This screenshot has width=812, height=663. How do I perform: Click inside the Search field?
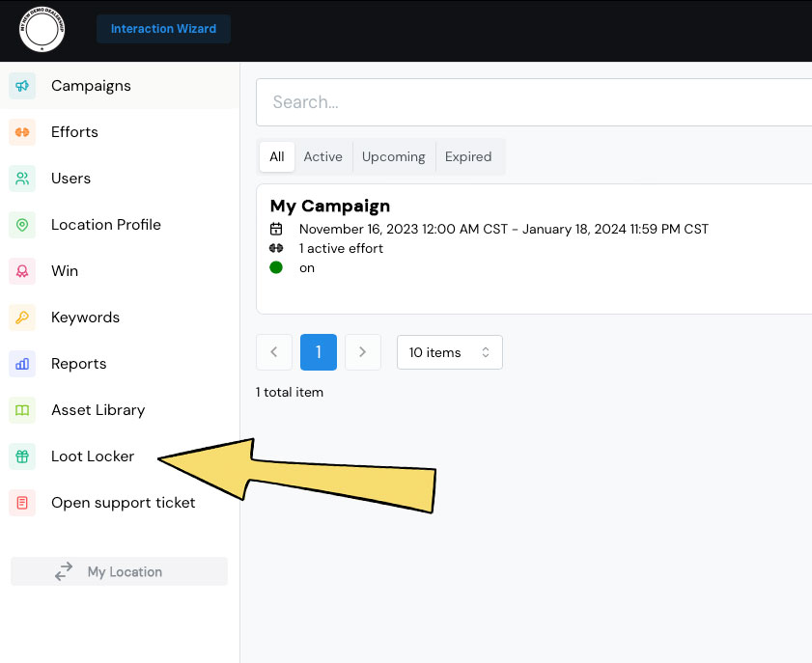[x=531, y=102]
